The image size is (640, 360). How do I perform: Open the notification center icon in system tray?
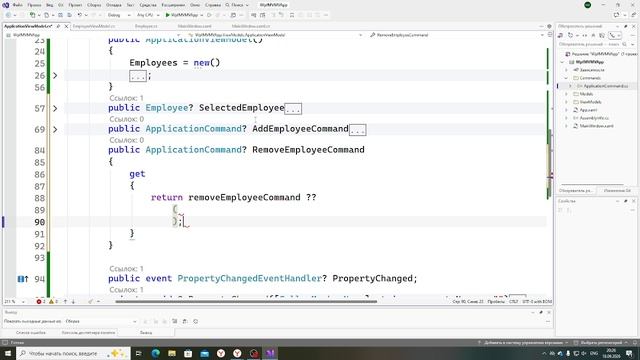(629, 353)
